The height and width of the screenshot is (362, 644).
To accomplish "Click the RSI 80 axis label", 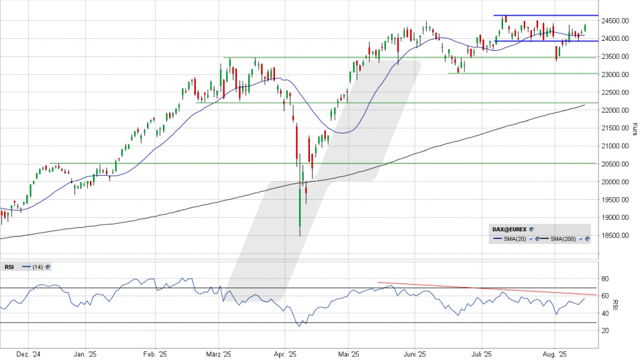I will (x=605, y=279).
